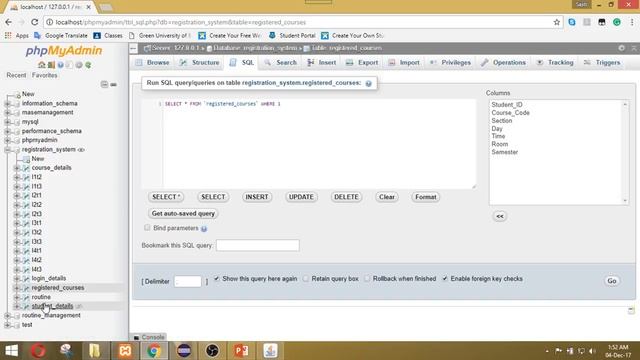This screenshot has height=360, width=640.
Task: Click Bind parameters help icon
Action: coord(204,229)
